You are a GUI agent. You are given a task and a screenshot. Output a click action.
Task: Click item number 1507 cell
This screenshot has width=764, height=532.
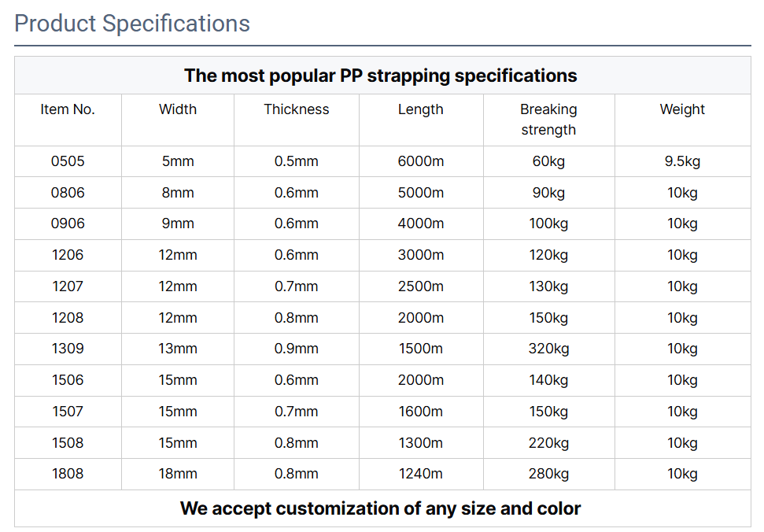coord(68,412)
